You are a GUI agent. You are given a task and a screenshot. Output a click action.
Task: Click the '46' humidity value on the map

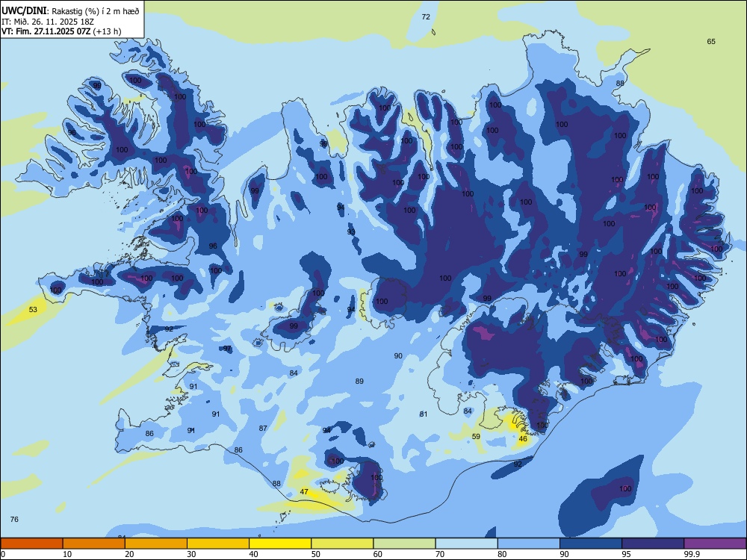pyautogui.click(x=523, y=438)
